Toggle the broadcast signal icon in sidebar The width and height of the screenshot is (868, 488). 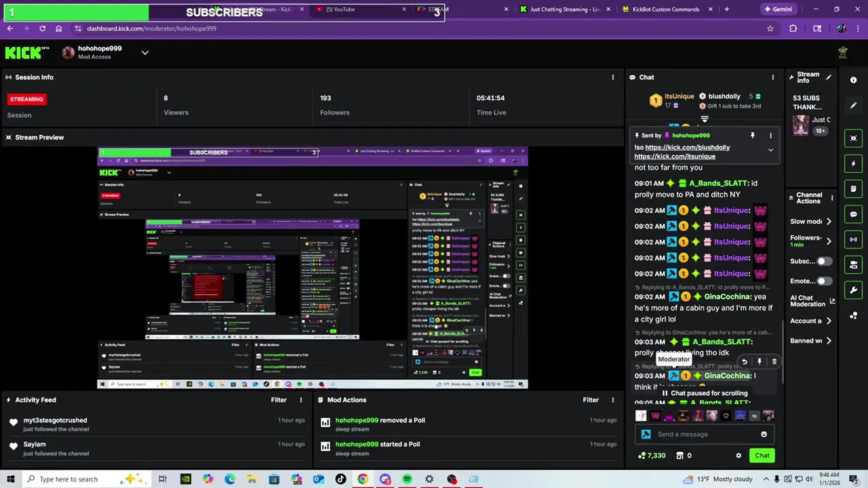click(x=853, y=239)
